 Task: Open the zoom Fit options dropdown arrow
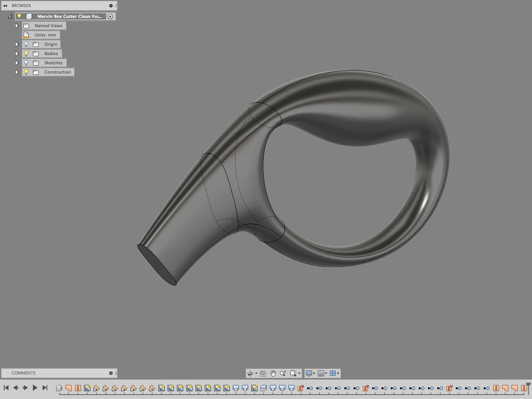tap(299, 373)
